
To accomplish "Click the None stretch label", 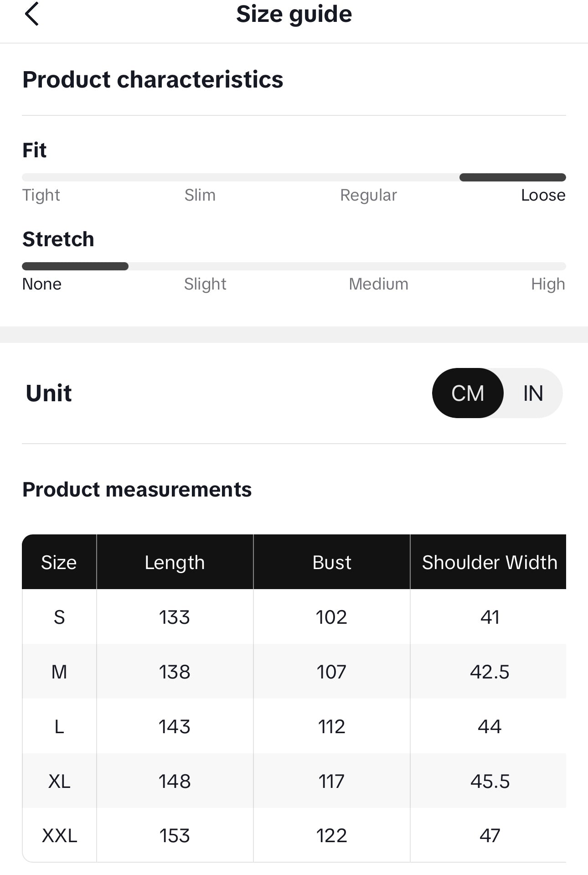I will pos(42,284).
